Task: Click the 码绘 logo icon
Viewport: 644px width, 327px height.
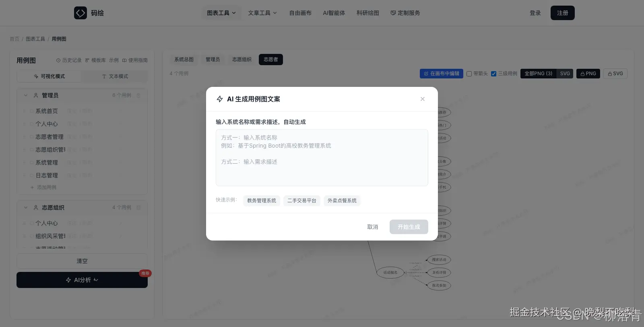Action: click(x=80, y=13)
